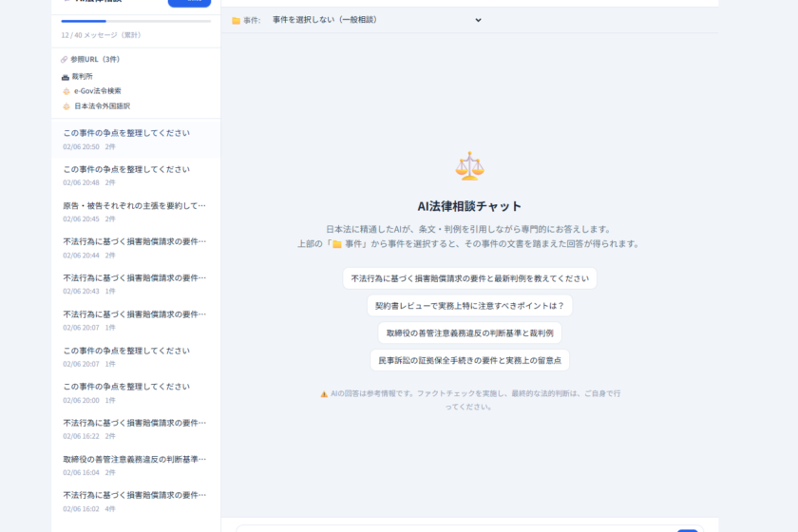Choose suggestion 不法行為に基づく損害賠償請求の要件と最新判例
Viewport: 798px width, 532px height.
point(469,279)
